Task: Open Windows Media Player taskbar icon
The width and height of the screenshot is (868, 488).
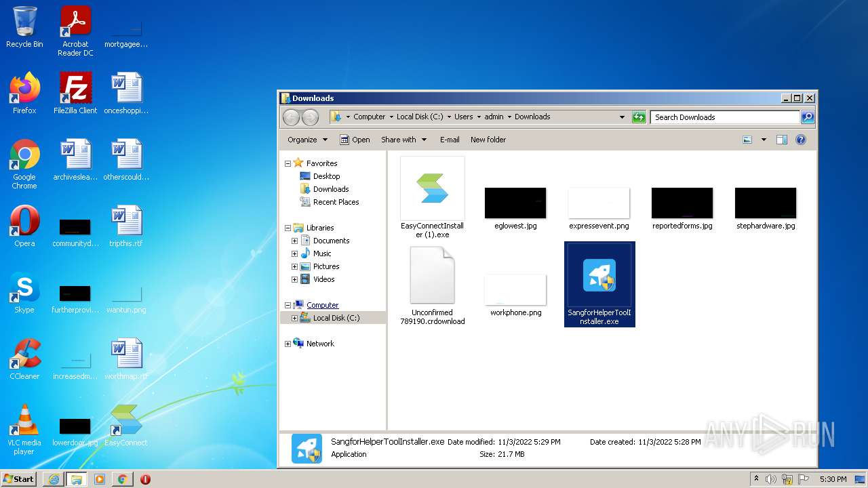Action: pos(99,479)
